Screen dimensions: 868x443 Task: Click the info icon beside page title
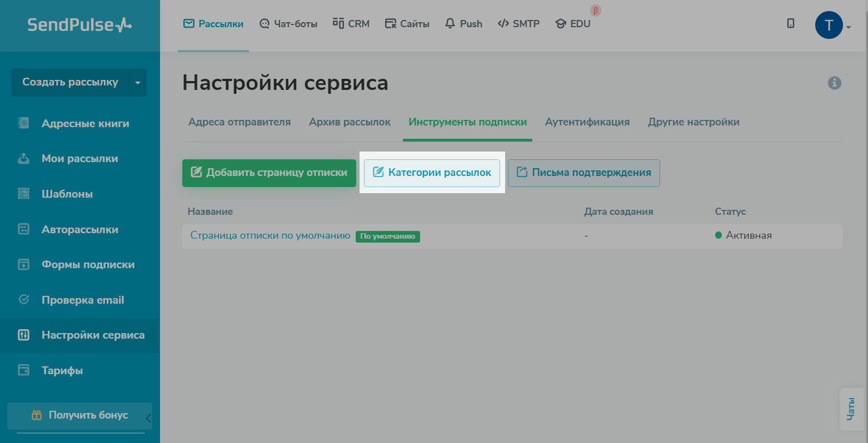(834, 83)
